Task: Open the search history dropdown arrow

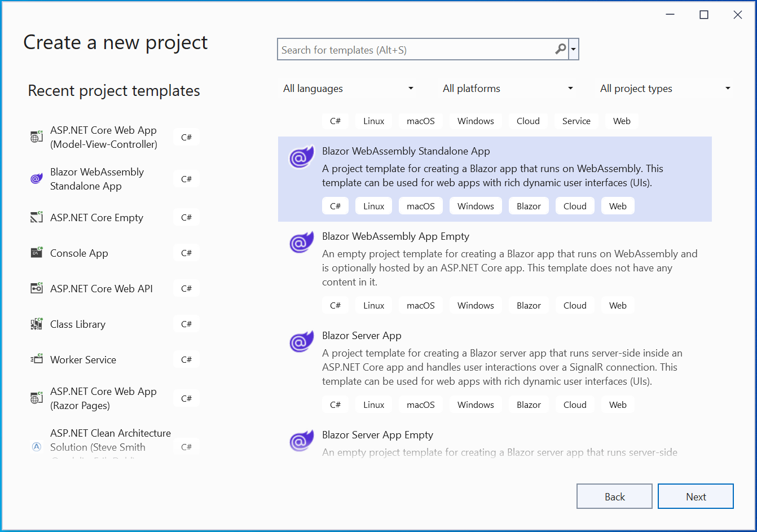Action: (574, 50)
